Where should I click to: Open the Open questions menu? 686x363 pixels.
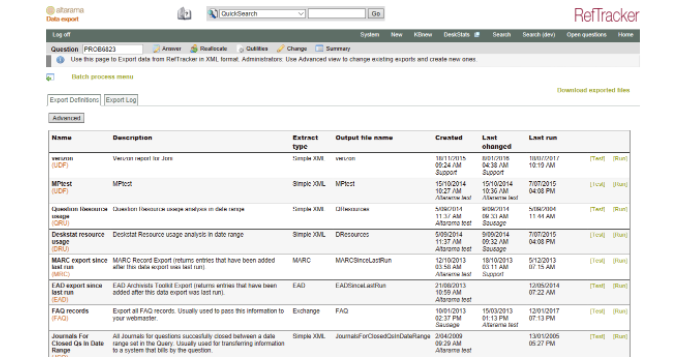coord(587,35)
